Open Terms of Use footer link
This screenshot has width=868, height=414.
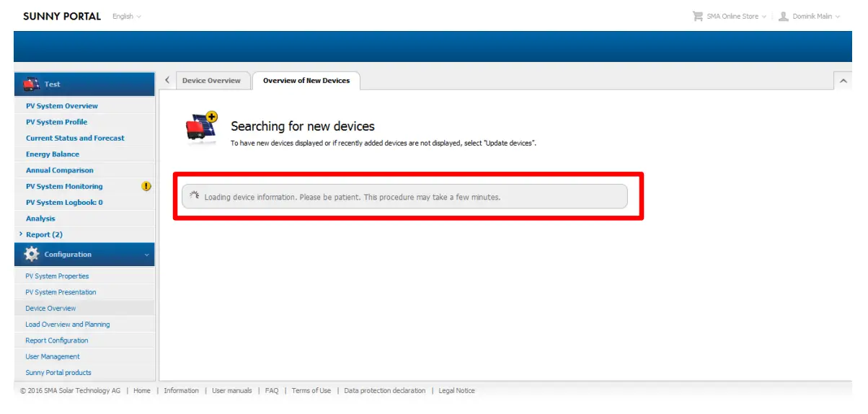tap(311, 391)
